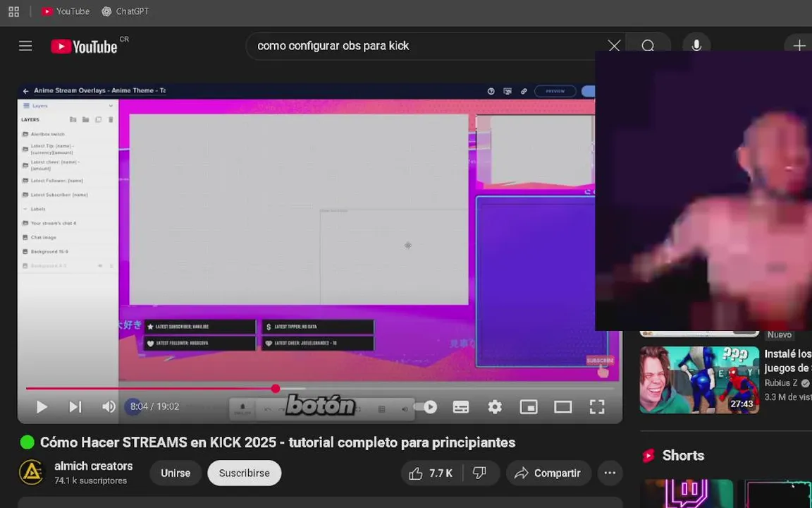Open the player settings gear
The width and height of the screenshot is (812, 508).
point(495,407)
